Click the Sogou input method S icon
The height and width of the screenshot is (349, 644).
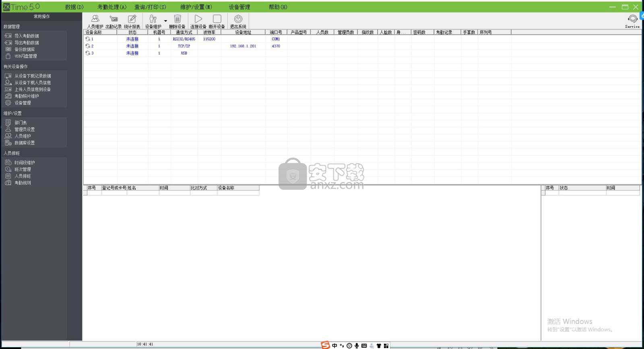click(x=325, y=345)
